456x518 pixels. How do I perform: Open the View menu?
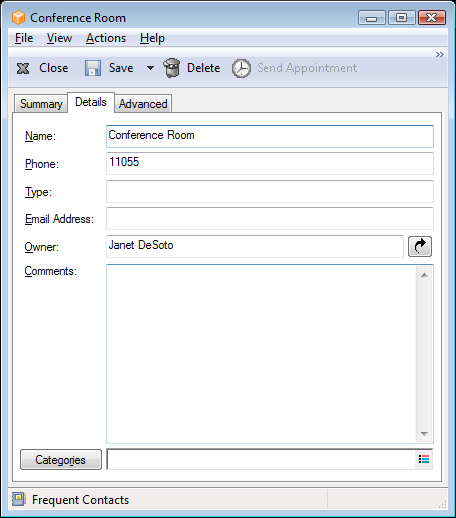pos(59,38)
